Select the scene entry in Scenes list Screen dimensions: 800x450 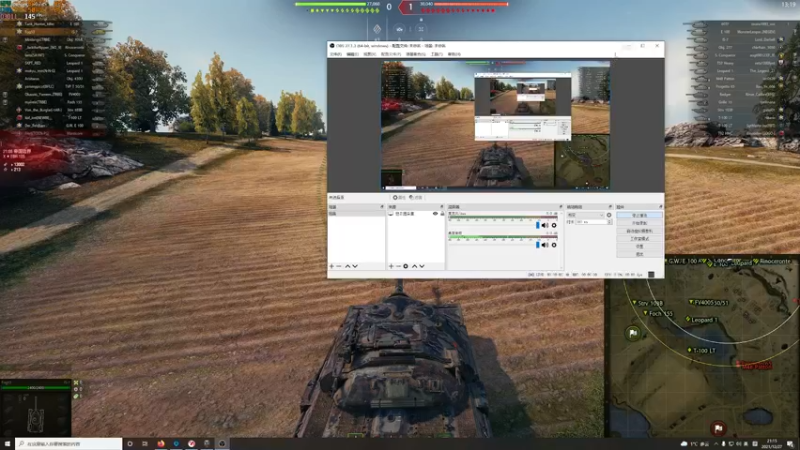tap(356, 214)
